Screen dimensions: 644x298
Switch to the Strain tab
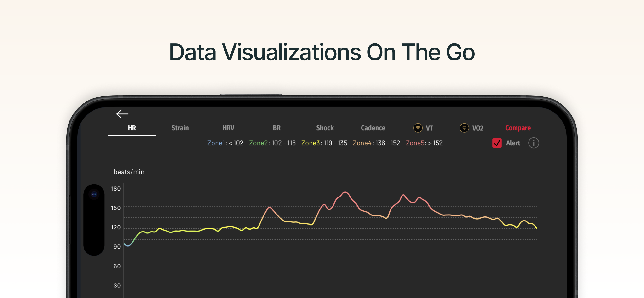tap(180, 128)
